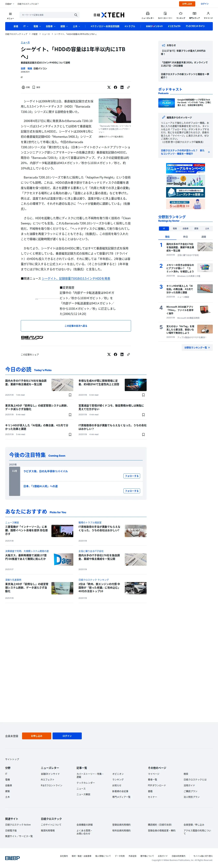Expand the IT nav dropdown
218x868 pixels.
coord(26,26)
